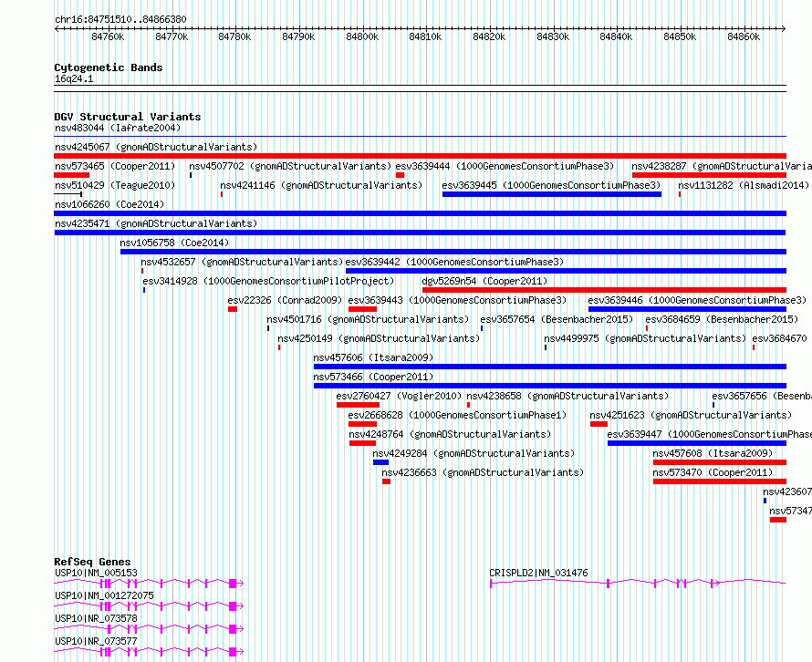The image size is (812, 662).
Task: Click the USP10|NR_073577 transcript label
Action: tap(97, 641)
